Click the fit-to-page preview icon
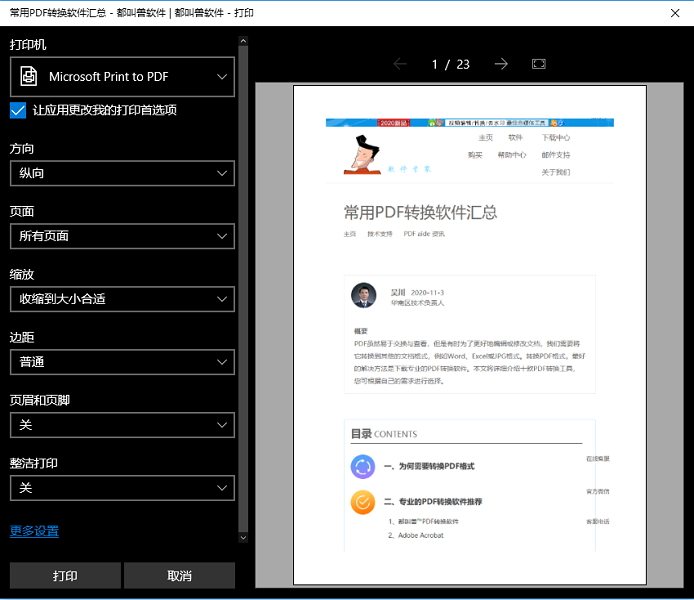Viewport: 694px width, 600px height. (539, 64)
